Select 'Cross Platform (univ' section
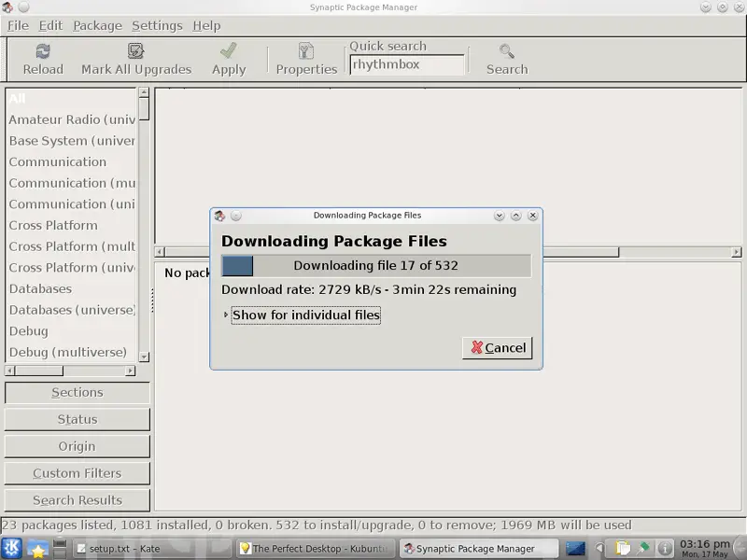 (x=72, y=268)
